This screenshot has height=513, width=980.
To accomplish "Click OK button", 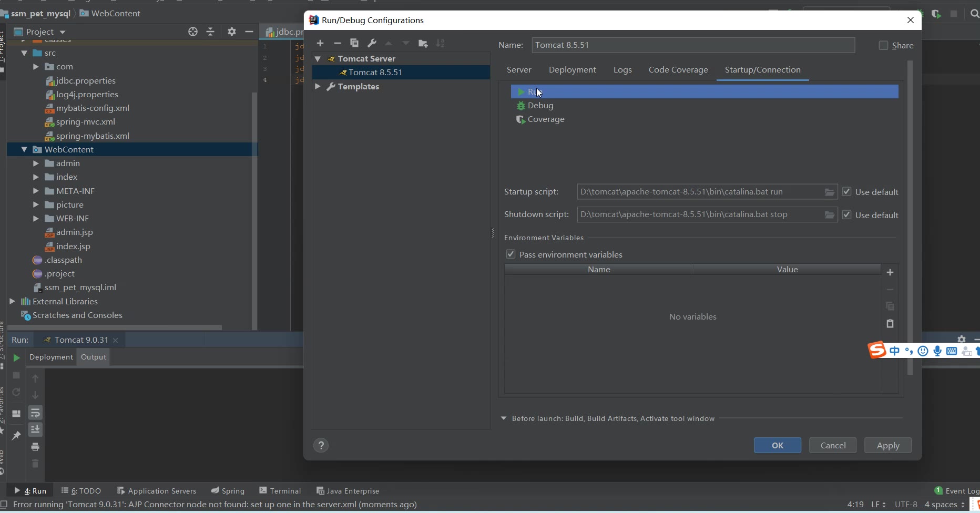I will pyautogui.click(x=778, y=445).
